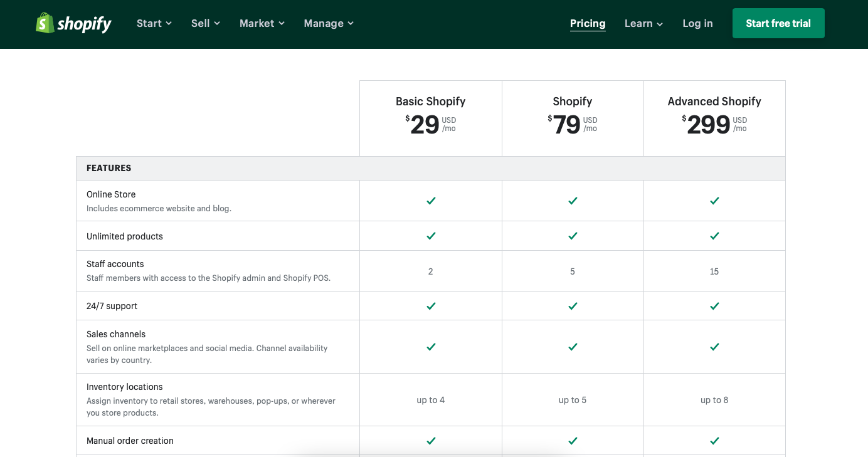The image size is (868, 457).
Task: Open the Start dropdown menu
Action: click(154, 23)
